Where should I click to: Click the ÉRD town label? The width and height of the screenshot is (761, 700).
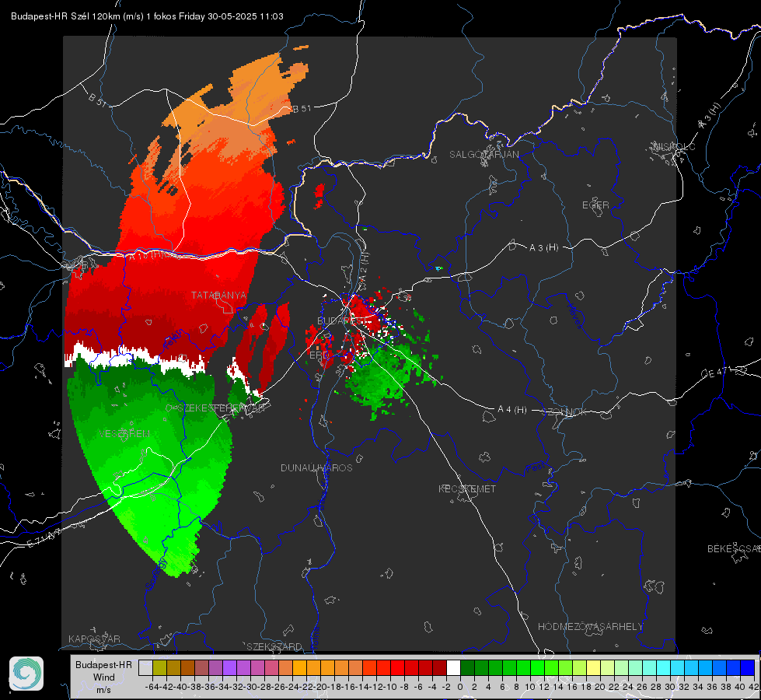pyautogui.click(x=319, y=355)
